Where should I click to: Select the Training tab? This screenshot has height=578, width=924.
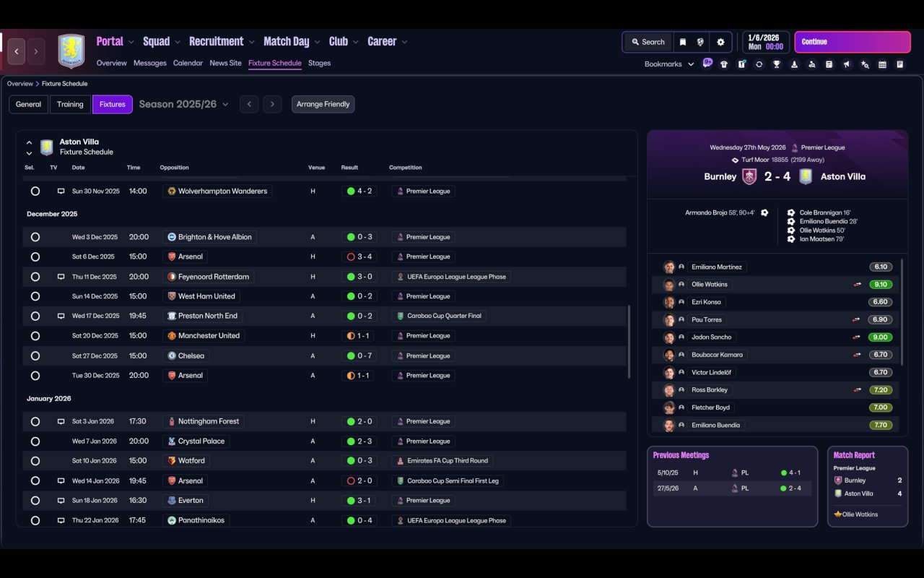(70, 104)
